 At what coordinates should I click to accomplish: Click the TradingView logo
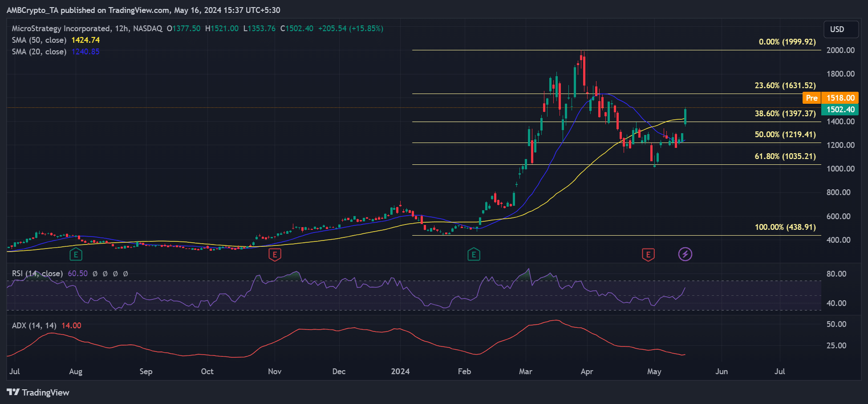(38, 392)
